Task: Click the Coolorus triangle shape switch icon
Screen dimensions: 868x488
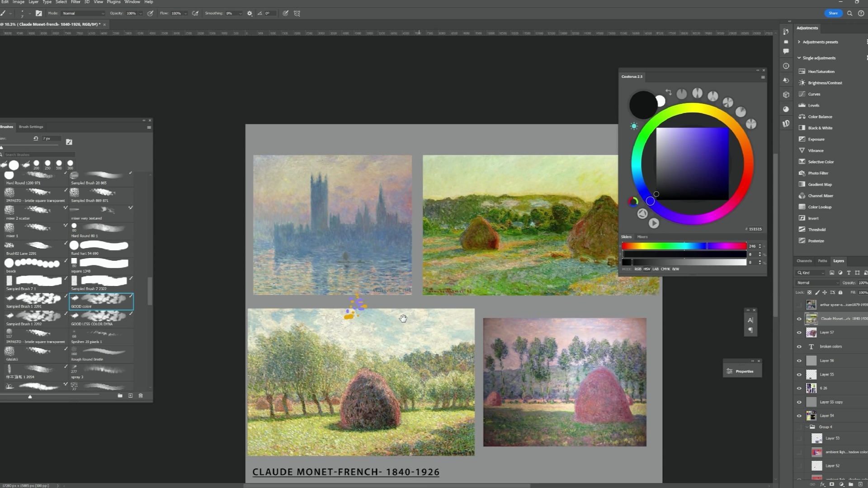Action: 642,214
